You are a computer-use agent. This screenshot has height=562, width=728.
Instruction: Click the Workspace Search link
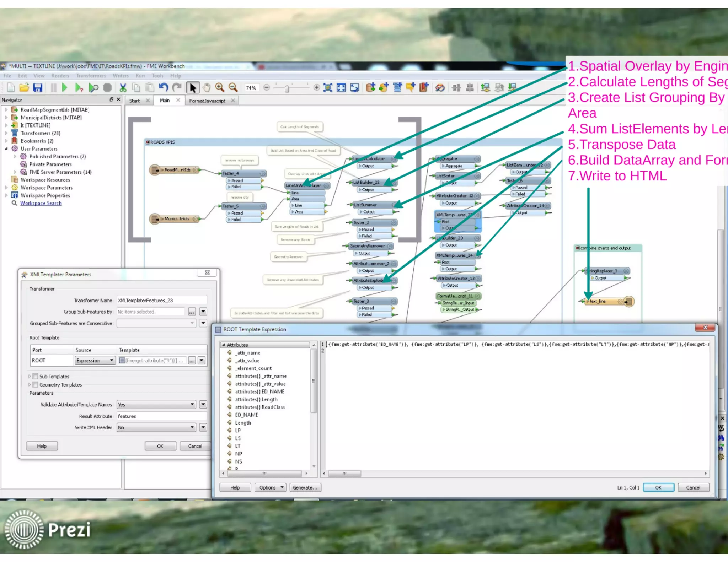click(41, 203)
